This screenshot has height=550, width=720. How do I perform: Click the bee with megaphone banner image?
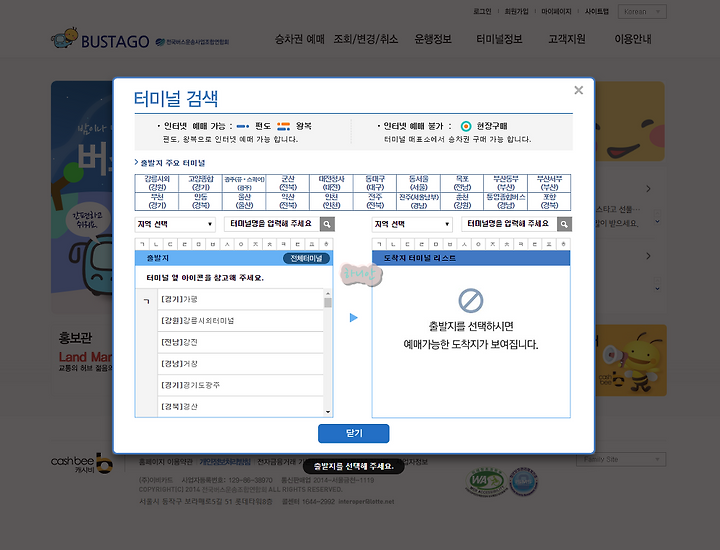(x=631, y=360)
